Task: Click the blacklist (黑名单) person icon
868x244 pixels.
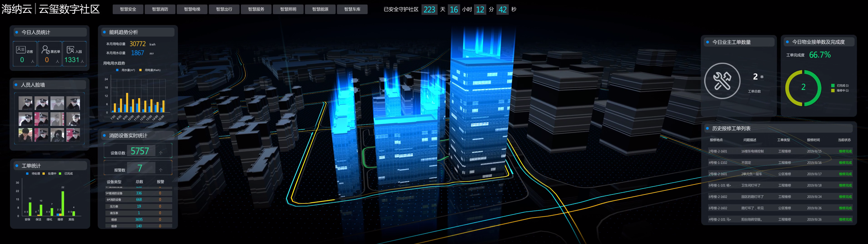Action: point(45,50)
